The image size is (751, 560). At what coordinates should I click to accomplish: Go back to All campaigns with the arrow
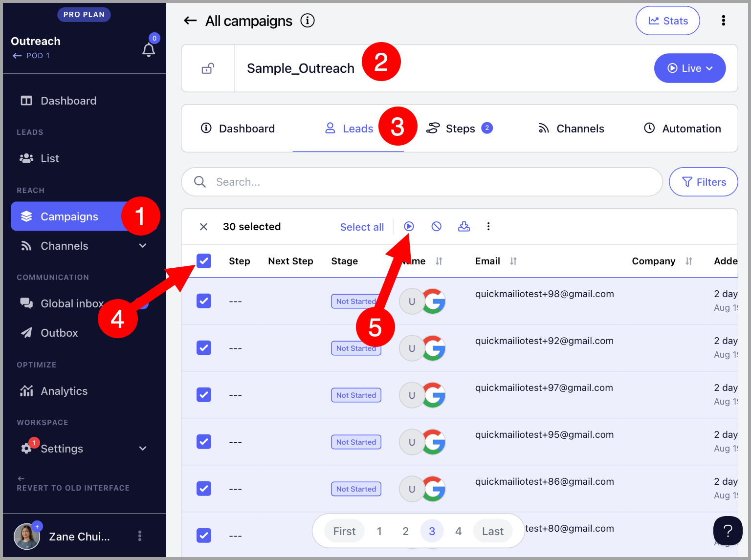190,21
